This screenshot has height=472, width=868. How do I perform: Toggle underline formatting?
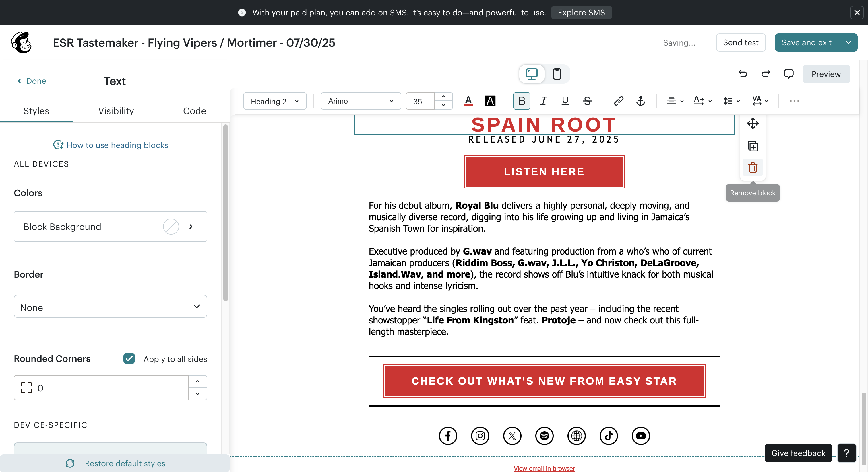point(565,101)
